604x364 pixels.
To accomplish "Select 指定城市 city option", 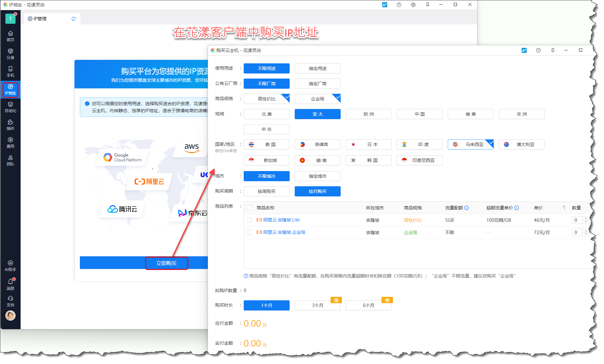I will pos(318,176).
